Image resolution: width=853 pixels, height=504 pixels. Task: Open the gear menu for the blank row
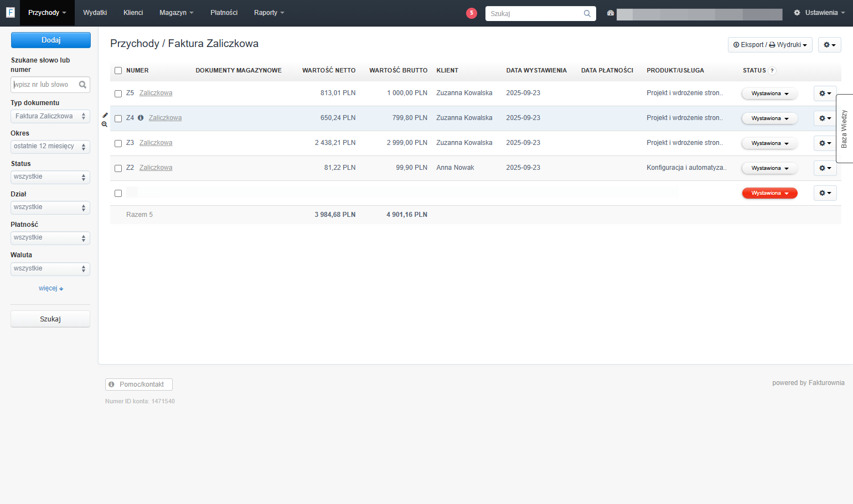coord(825,193)
